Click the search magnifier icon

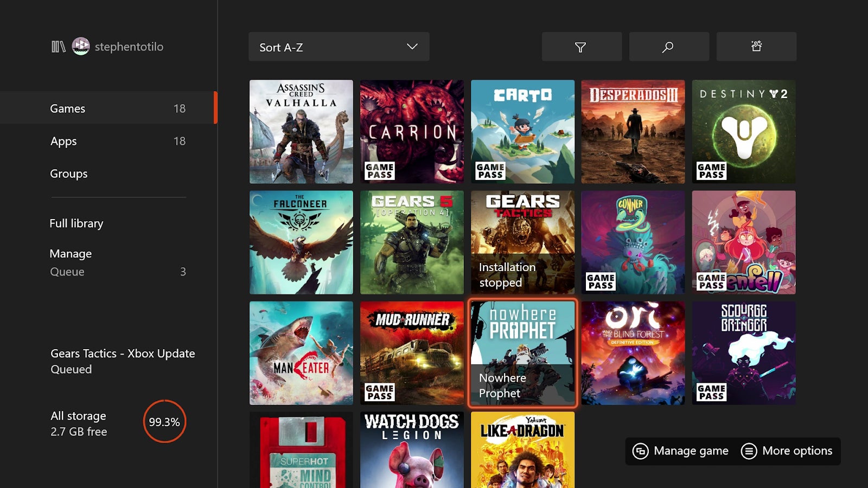pyautogui.click(x=668, y=47)
